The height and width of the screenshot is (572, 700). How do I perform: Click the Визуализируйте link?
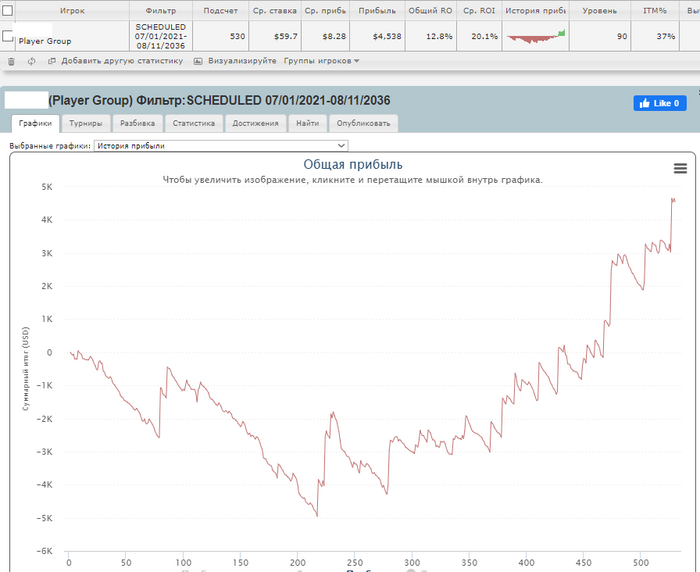coord(242,61)
